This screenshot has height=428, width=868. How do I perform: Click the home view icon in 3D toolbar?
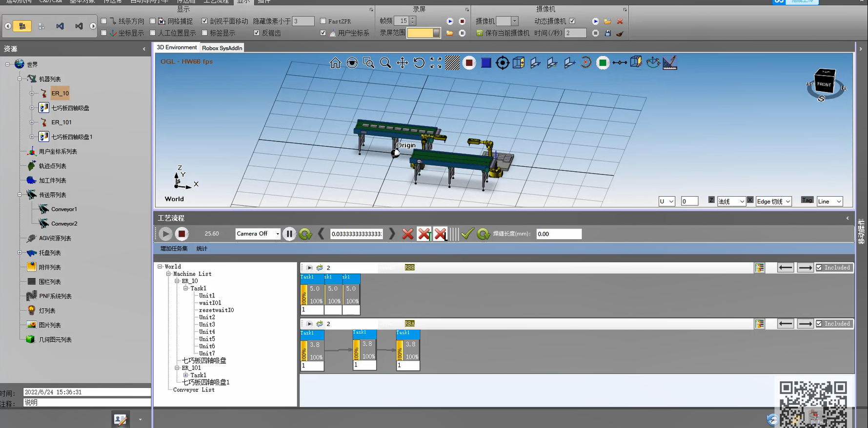(x=335, y=63)
